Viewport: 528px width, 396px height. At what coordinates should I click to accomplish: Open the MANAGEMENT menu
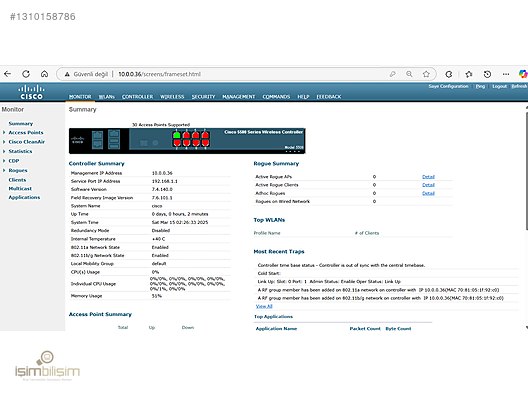pyautogui.click(x=239, y=97)
